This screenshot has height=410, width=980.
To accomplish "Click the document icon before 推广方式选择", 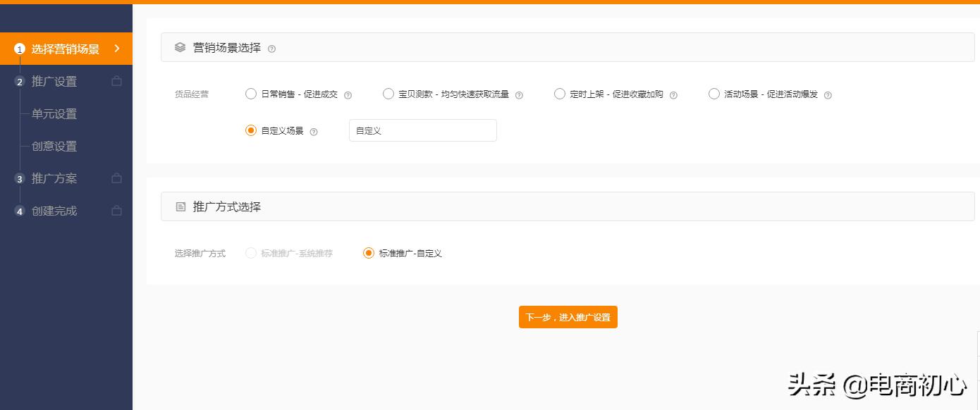I will [180, 206].
